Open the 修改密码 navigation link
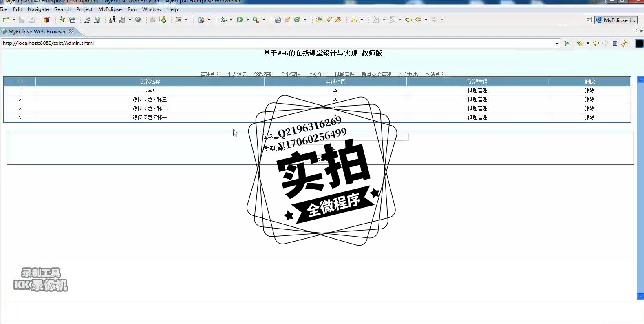Screen dimensions: 644x324 pos(264,74)
